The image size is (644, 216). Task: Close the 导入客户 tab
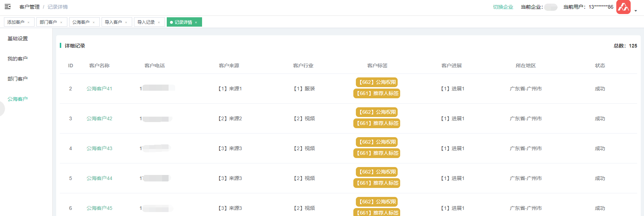coord(126,22)
